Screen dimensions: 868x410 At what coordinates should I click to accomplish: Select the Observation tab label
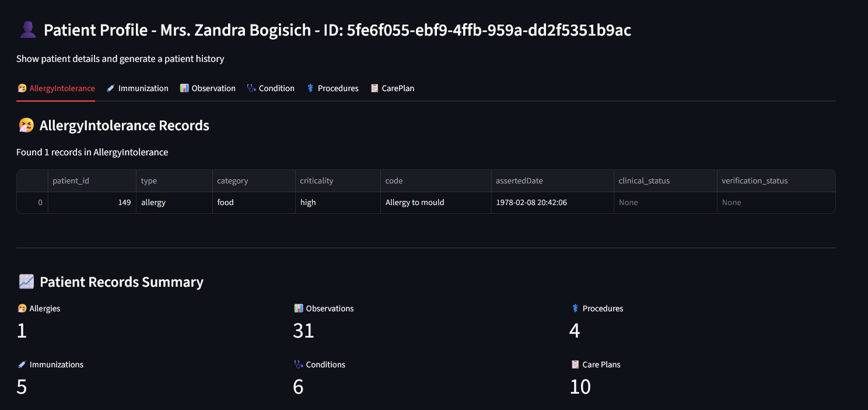[x=213, y=88]
